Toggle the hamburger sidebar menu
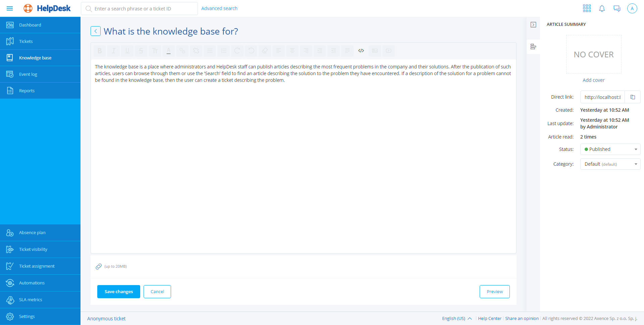The height and width of the screenshot is (325, 644). click(x=10, y=8)
